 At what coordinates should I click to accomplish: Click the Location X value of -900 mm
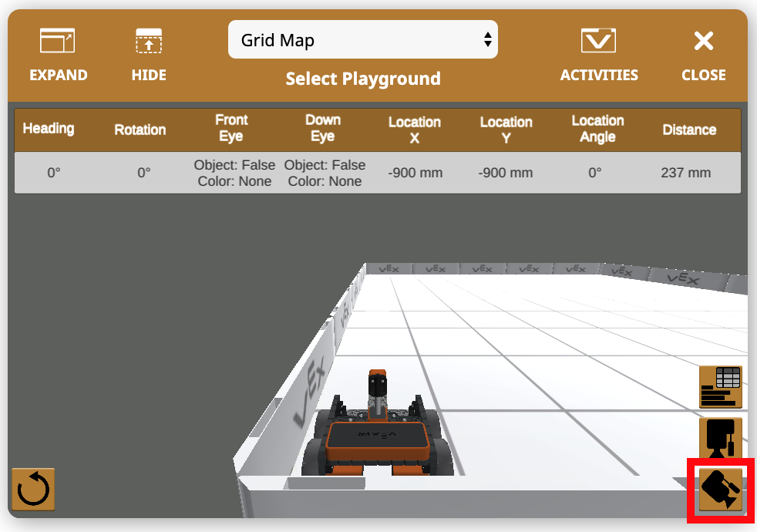pos(415,172)
